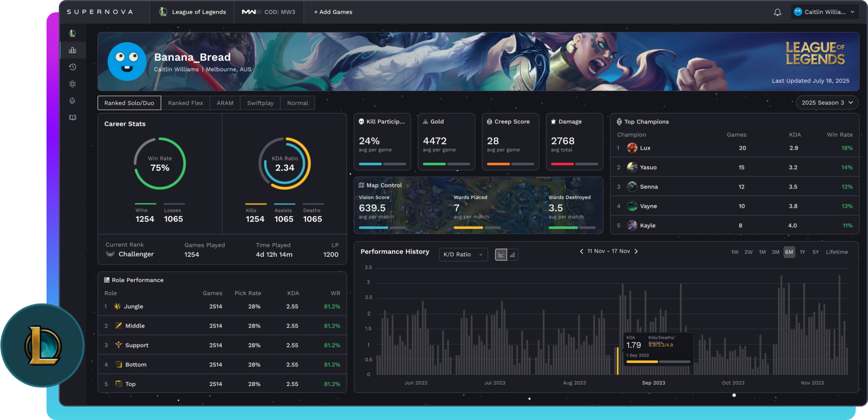Open guides via book icon in sidebar
The width and height of the screenshot is (868, 420).
click(x=73, y=117)
